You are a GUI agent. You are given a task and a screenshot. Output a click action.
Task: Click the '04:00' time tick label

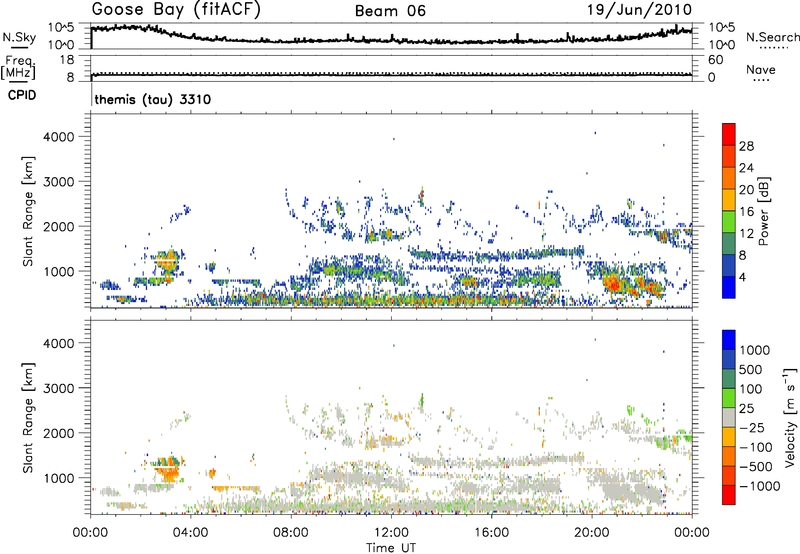pyautogui.click(x=190, y=533)
